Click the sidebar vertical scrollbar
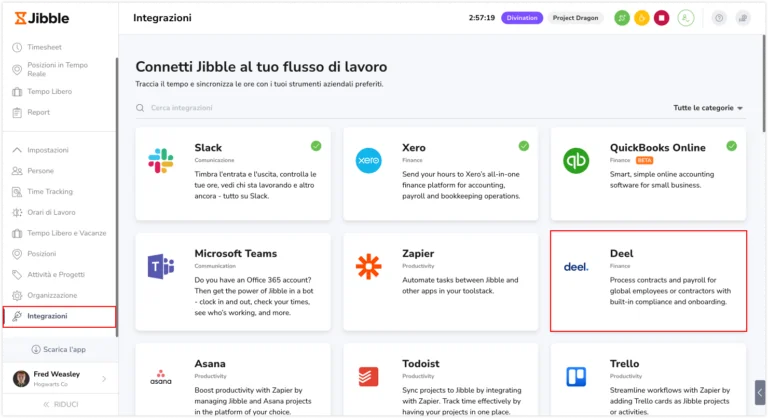Image resolution: width=768 pixels, height=418 pixels. 117,197
